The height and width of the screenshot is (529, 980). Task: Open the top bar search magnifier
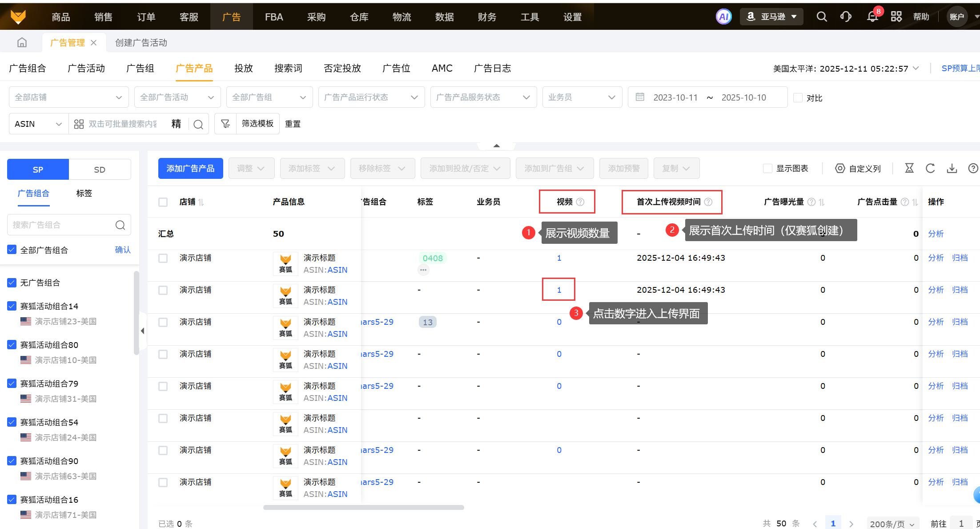click(x=822, y=17)
